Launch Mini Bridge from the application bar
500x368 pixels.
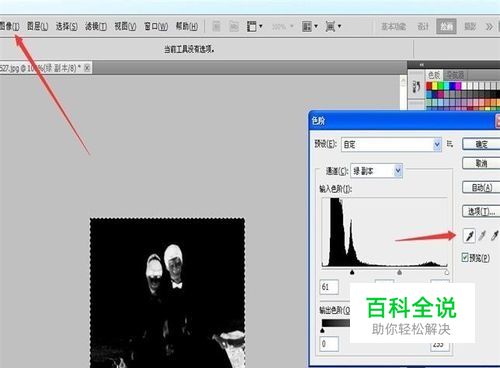click(x=234, y=26)
